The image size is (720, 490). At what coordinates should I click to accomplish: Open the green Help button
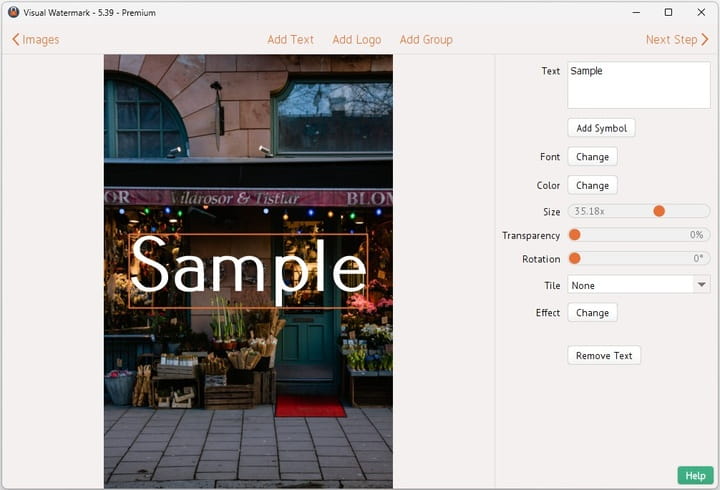[x=695, y=476]
